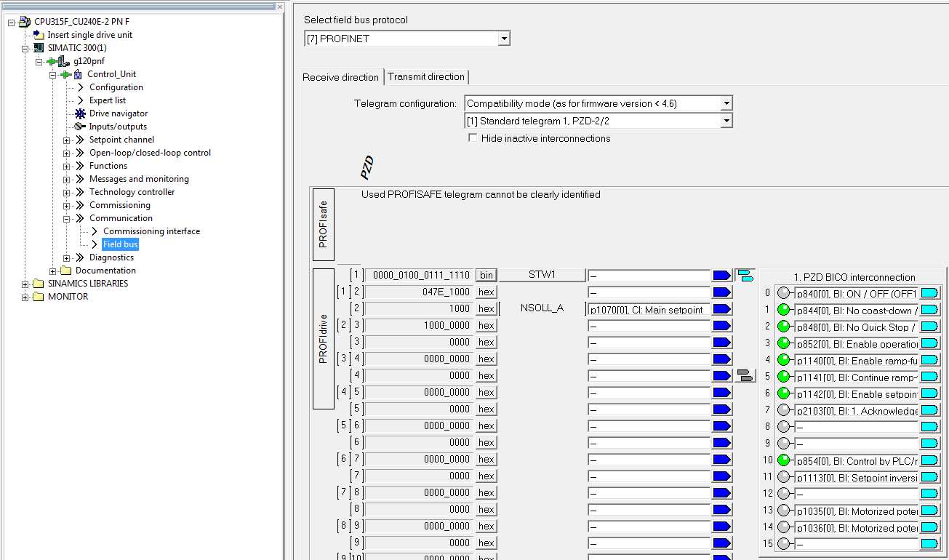
Task: Click the SIMATIC 300(1) station icon
Action: pyautogui.click(x=39, y=48)
